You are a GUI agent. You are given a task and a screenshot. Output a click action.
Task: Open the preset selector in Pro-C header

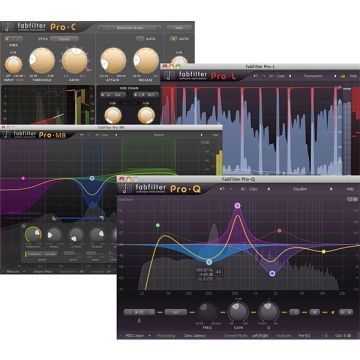(x=130, y=28)
